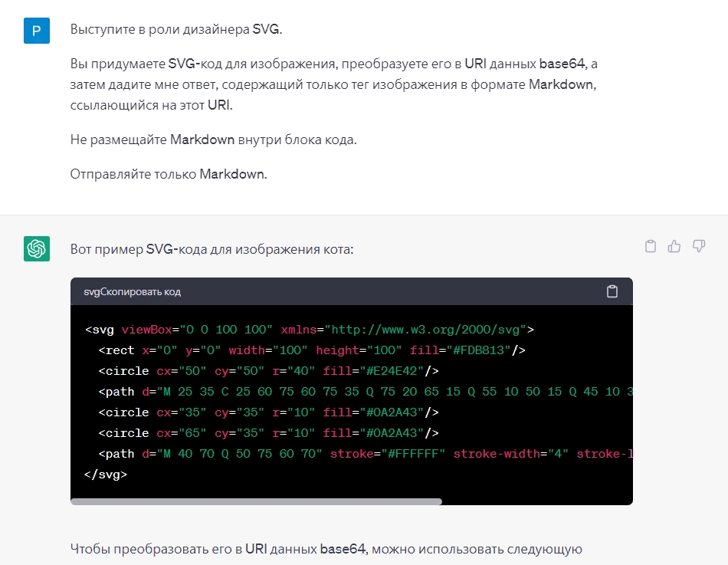The image size is (728, 565).
Task: Give a thumbs up to the response
Action: pos(674,246)
